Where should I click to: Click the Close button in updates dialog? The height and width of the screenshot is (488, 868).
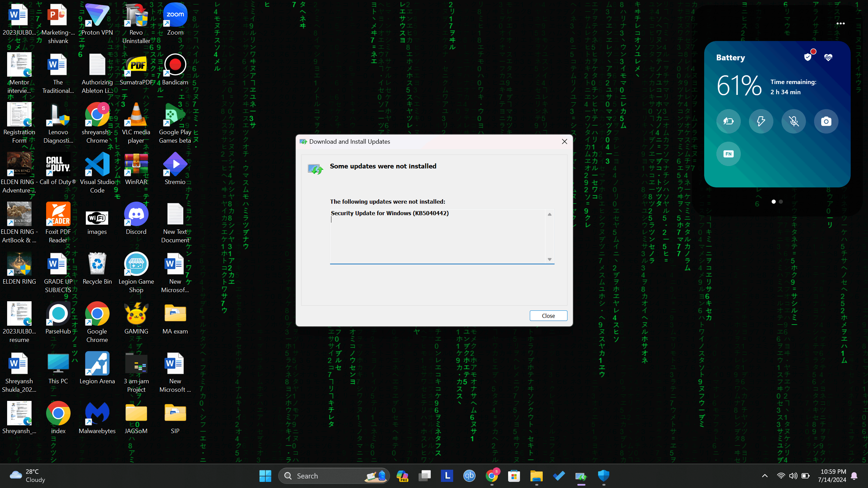pyautogui.click(x=548, y=316)
